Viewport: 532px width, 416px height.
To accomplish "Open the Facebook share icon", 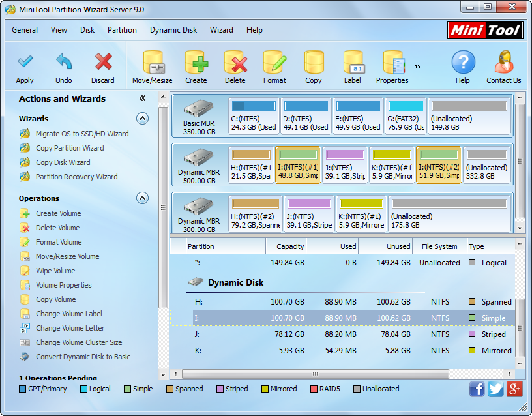I will pos(477,389).
